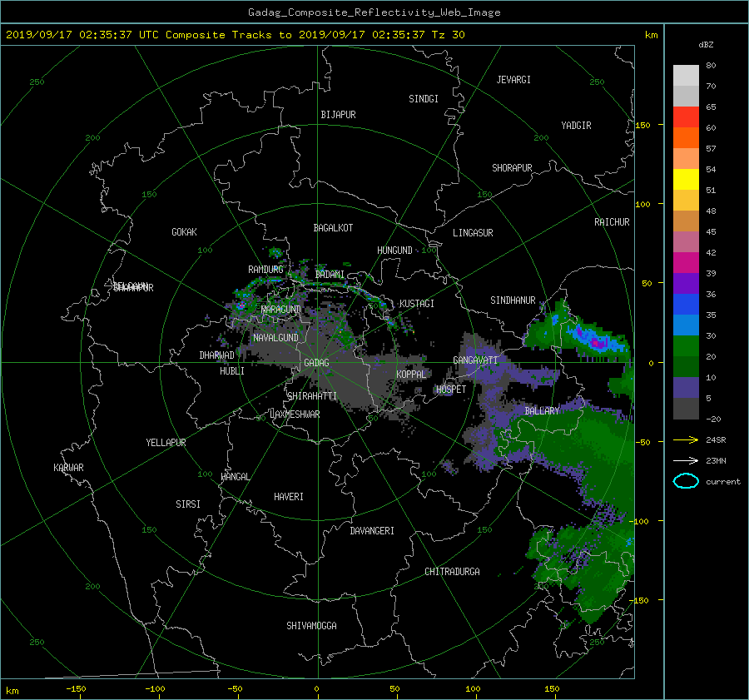Screen dimensions: 749x700
Task: Click the RAICHUR city label
Action: tap(612, 222)
